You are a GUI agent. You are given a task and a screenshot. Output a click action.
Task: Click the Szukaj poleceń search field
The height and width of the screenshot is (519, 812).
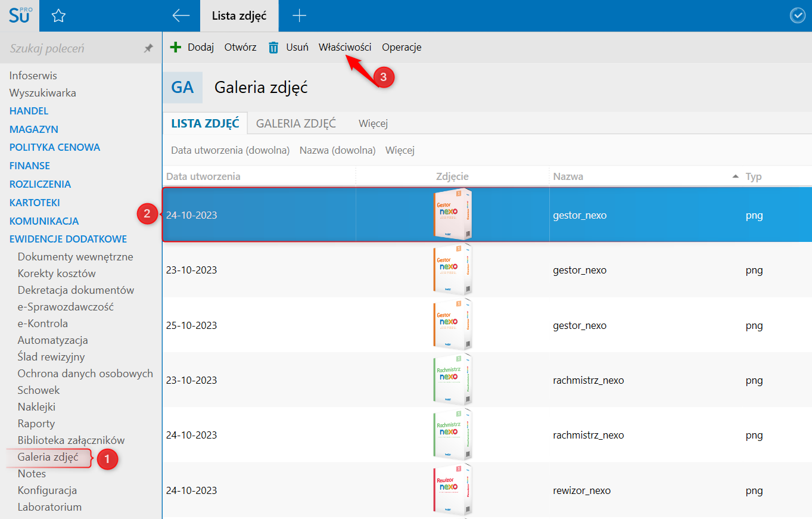point(71,48)
